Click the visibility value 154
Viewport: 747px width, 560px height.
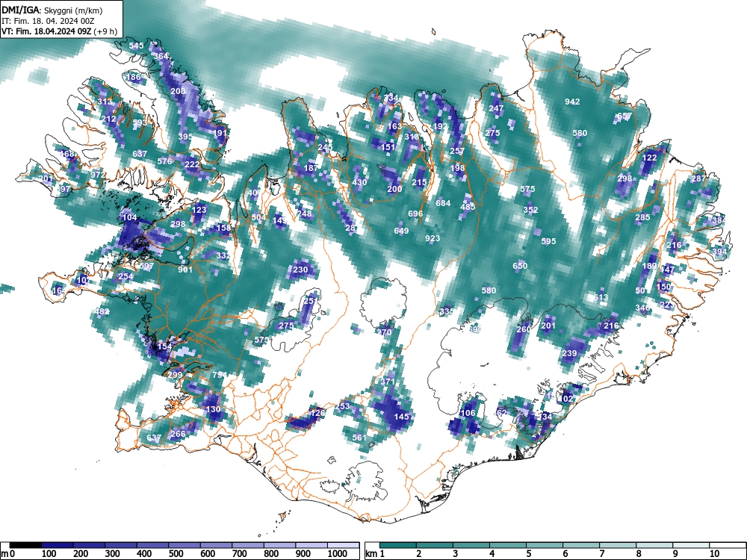tap(164, 346)
